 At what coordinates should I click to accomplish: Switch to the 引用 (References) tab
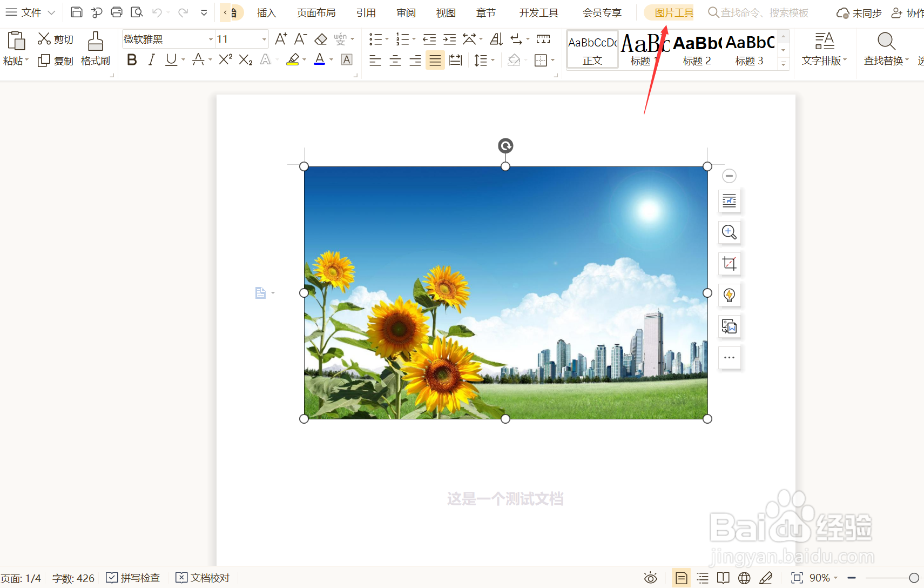click(x=366, y=12)
